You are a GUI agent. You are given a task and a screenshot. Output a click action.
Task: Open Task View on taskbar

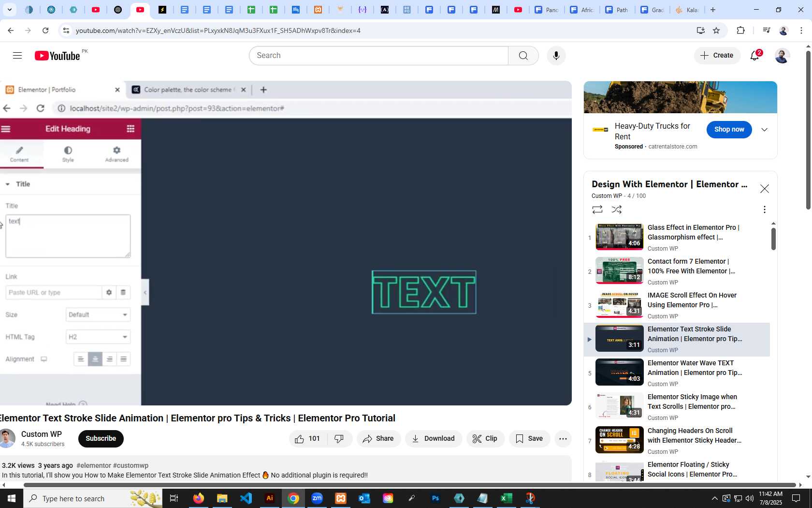[x=174, y=498]
